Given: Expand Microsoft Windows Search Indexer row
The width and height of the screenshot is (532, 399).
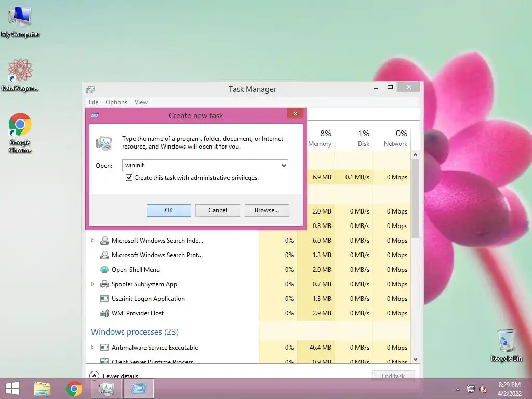Looking at the screenshot, I should (92, 240).
